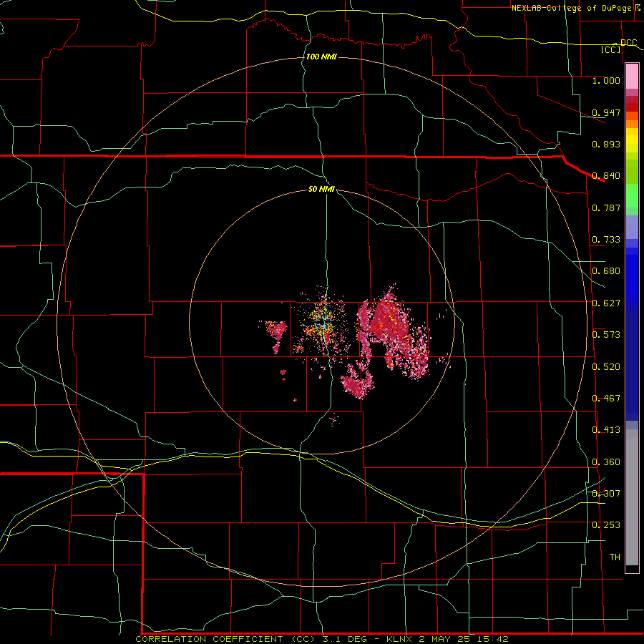Select the 0.680 legend value
644x644 pixels.
[x=606, y=271]
